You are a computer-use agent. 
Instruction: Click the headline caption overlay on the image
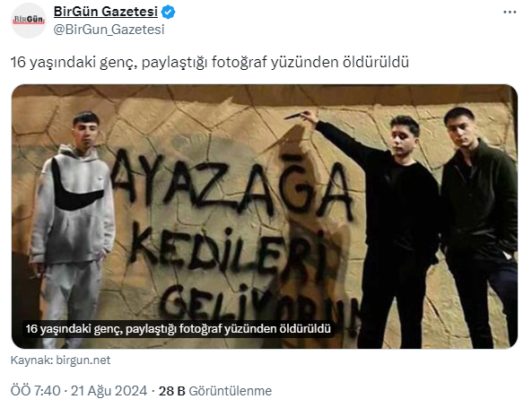point(179,328)
